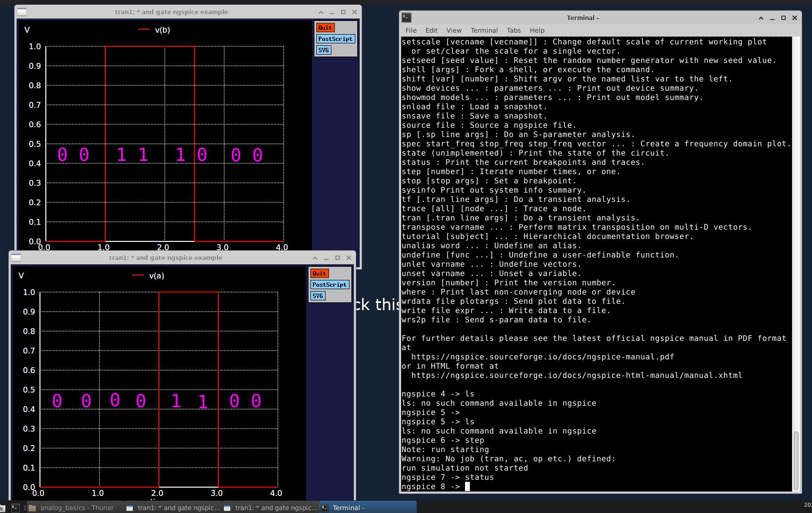Export the v(b) plot via PostScript button
Viewport: 812px width, 513px height.
335,39
